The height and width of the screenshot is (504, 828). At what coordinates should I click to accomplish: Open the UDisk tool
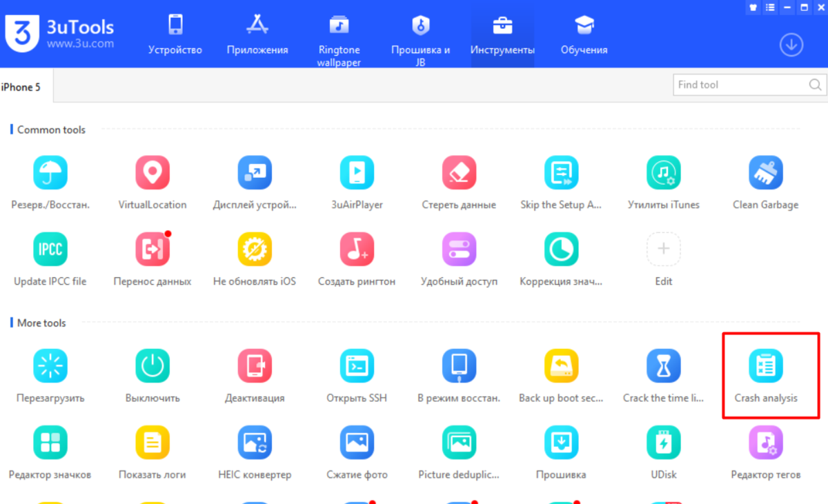click(x=663, y=443)
